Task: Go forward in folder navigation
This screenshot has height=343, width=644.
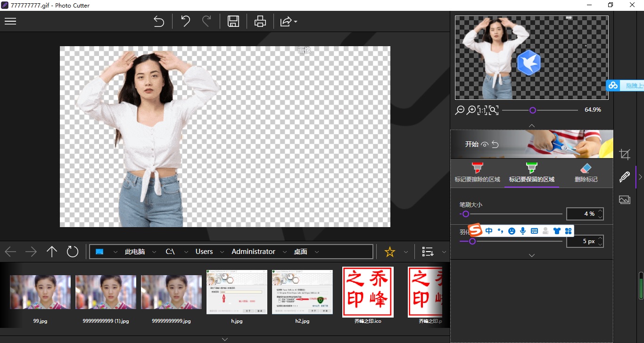Action: point(31,252)
